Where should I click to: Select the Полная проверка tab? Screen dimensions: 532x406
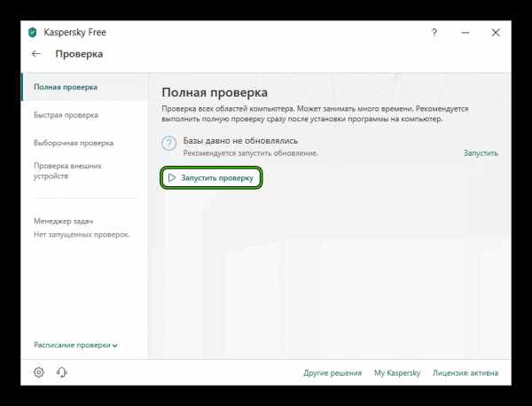coord(85,87)
